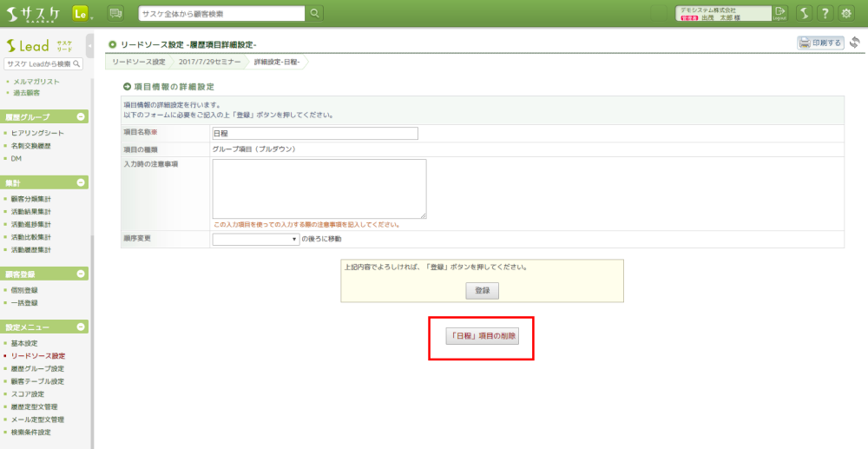Go to 2017/7/29セミナー breadcrumb
Screen dimensions: 868x449
coord(209,63)
